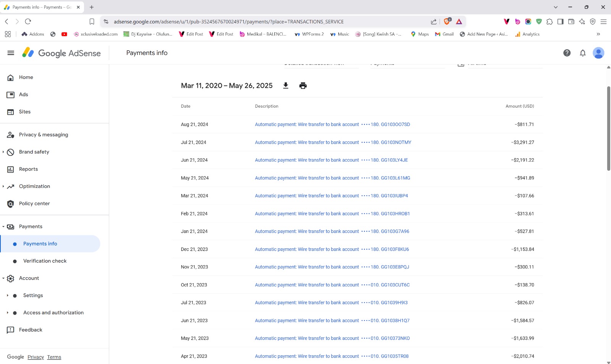Go to Reports in sidebar
Screen dimensions: 611x364
[x=28, y=169]
